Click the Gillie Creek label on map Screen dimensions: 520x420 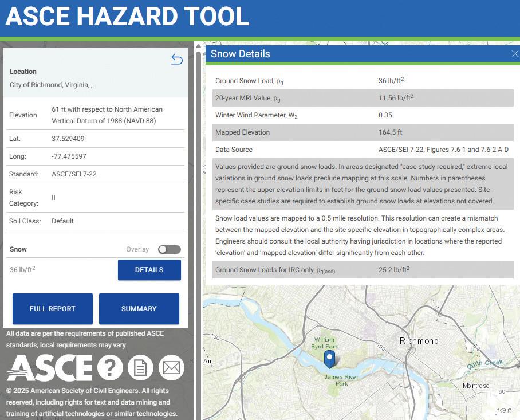485,364
